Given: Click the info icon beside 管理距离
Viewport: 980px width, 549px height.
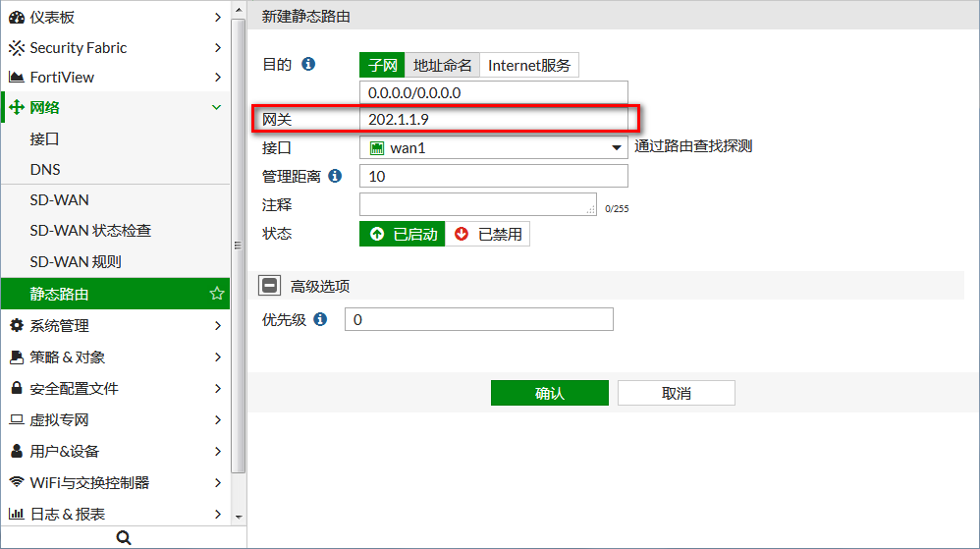Looking at the screenshot, I should pos(335,176).
